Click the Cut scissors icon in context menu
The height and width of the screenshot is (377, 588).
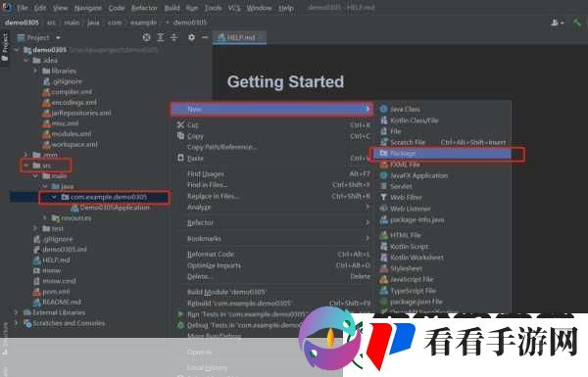point(180,124)
